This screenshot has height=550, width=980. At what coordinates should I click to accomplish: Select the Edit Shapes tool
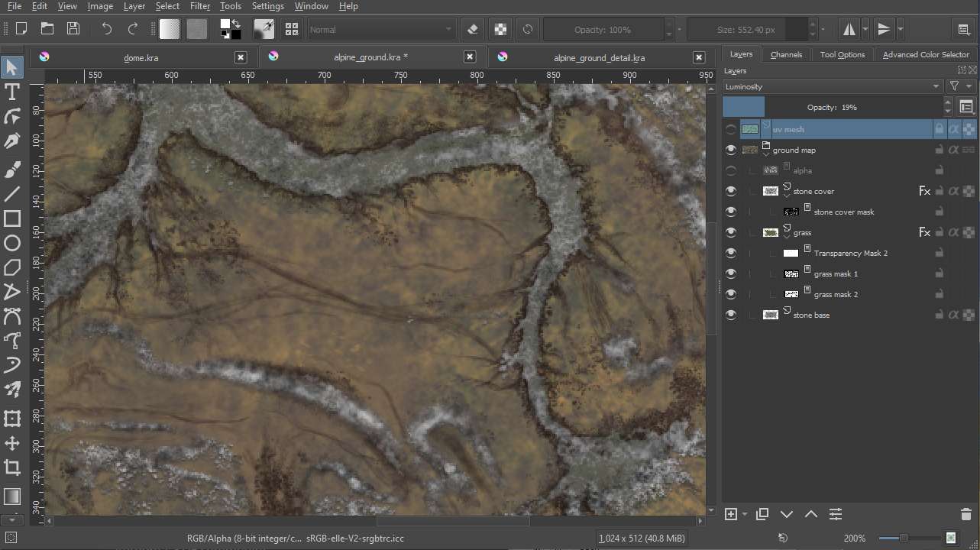click(12, 117)
